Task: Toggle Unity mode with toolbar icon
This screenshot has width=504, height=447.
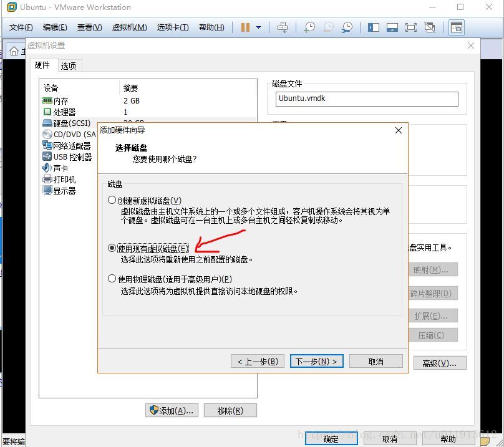Action: pos(429,27)
